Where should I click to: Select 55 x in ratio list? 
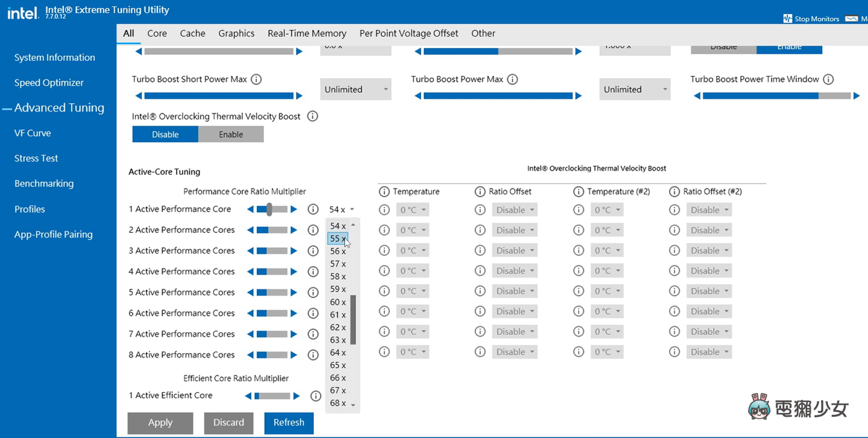(x=338, y=238)
